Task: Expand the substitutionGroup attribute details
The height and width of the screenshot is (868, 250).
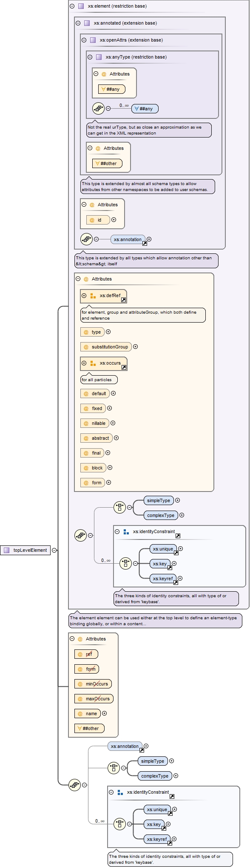Action: pyautogui.click(x=136, y=347)
